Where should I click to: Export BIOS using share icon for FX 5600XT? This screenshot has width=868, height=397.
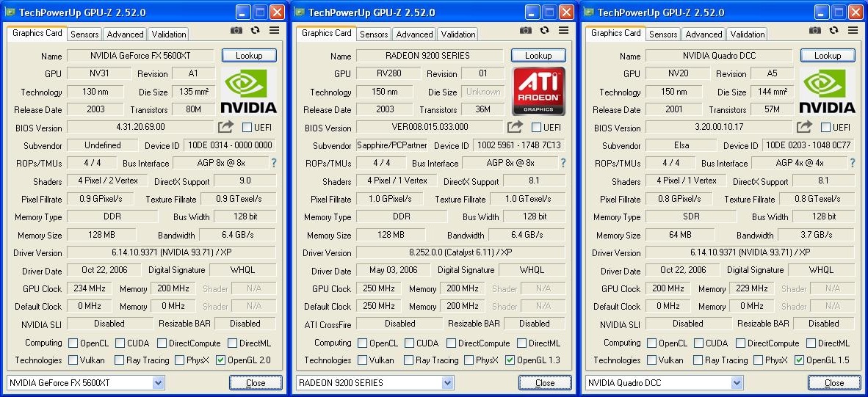(225, 127)
